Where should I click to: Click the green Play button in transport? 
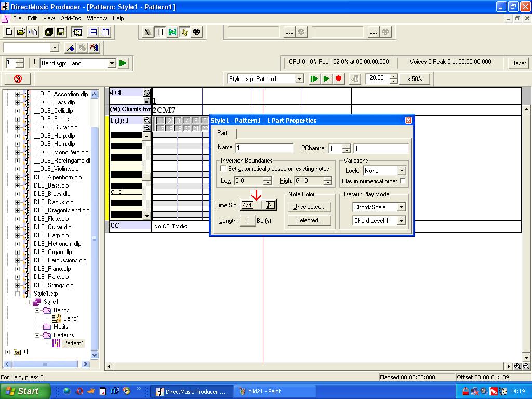pyautogui.click(x=326, y=79)
